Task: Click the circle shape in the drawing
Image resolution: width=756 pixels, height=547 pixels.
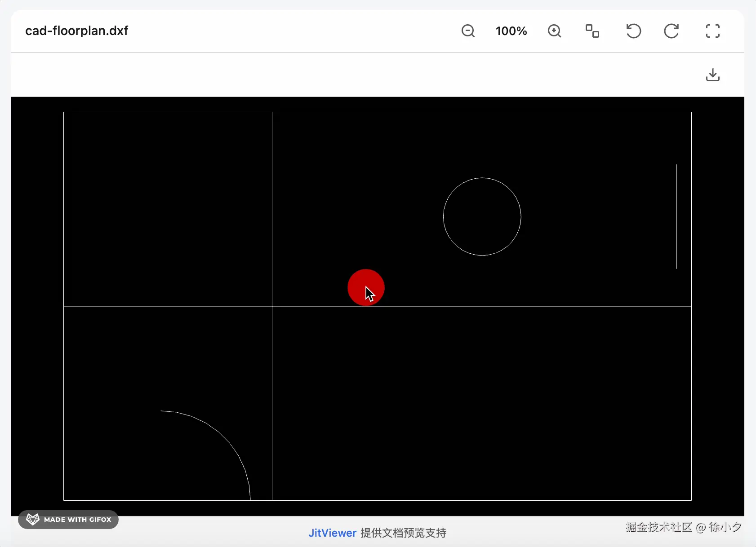Action: 482,216
